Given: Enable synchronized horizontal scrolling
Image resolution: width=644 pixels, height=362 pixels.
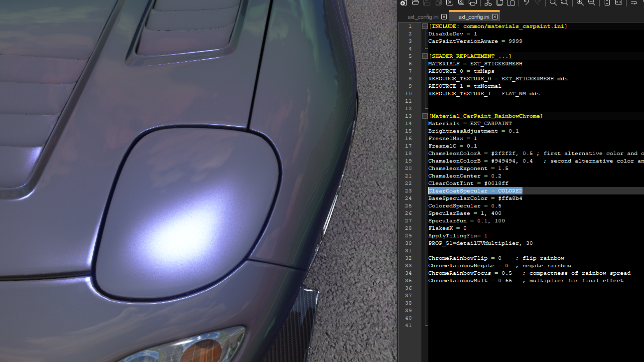Looking at the screenshot, I should point(619,3).
